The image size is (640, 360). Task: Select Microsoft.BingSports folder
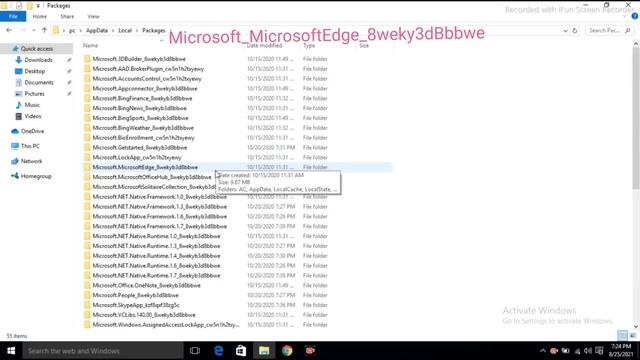[x=140, y=118]
